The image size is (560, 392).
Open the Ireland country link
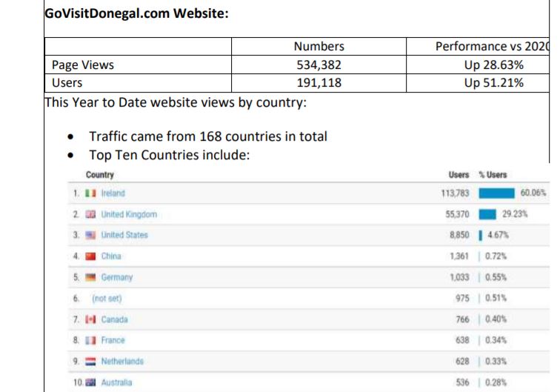(x=113, y=193)
